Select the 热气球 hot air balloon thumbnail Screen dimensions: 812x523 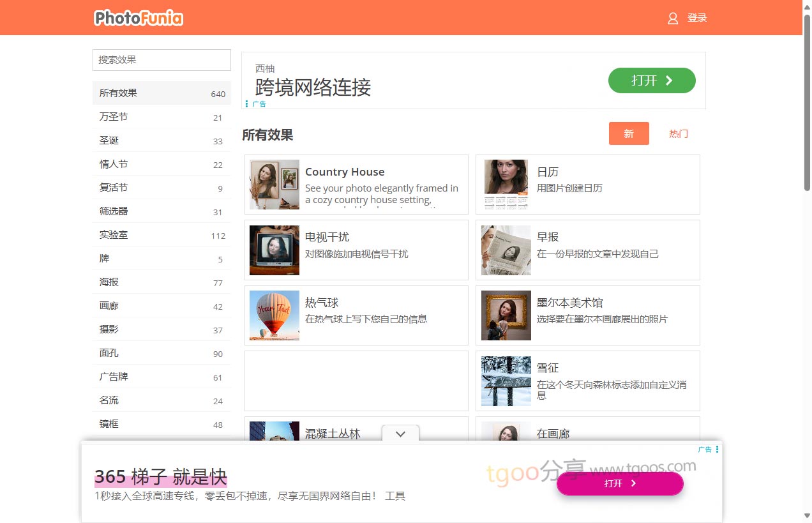click(274, 315)
